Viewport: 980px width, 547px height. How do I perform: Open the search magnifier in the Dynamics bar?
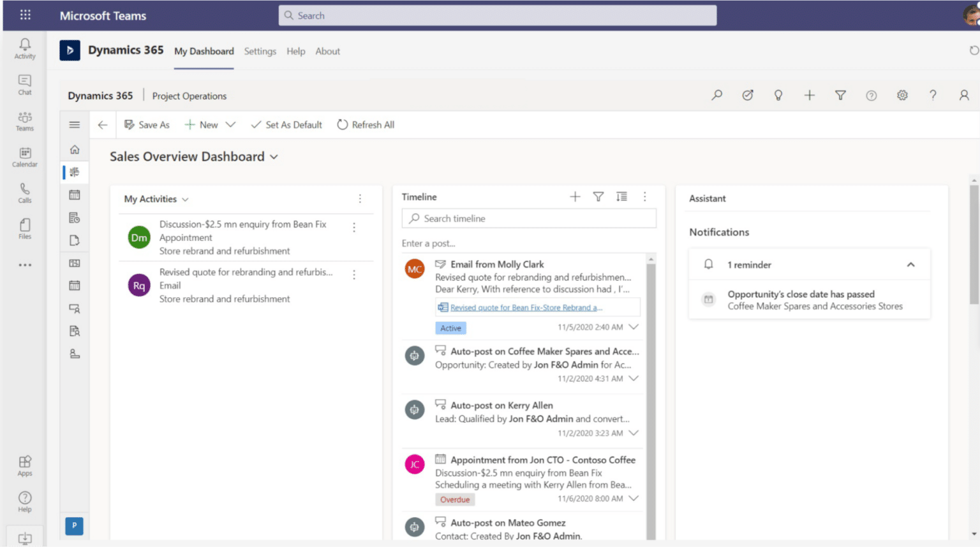coord(716,95)
